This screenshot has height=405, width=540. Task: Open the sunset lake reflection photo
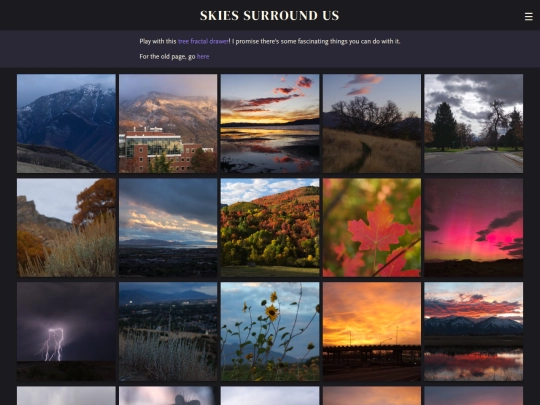[270, 123]
